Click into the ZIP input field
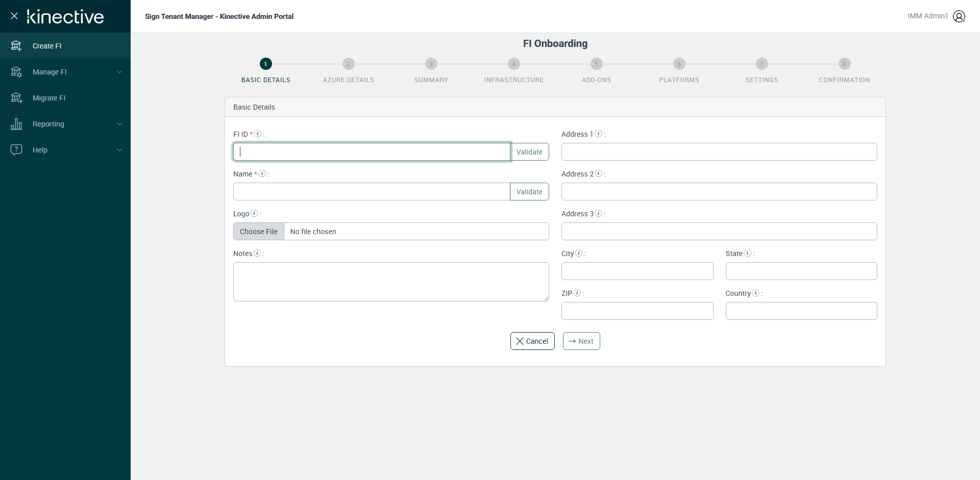Image resolution: width=980 pixels, height=480 pixels. click(x=638, y=311)
